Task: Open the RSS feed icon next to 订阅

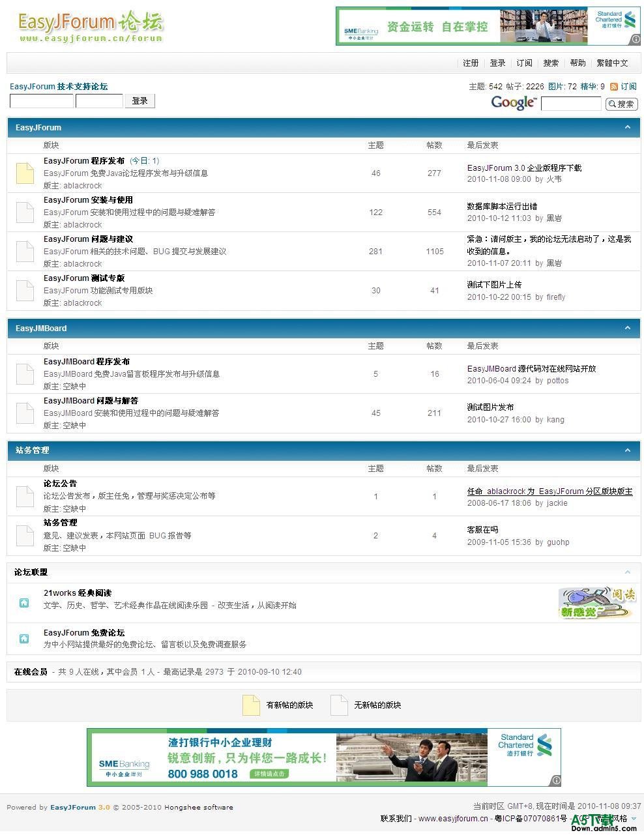Action: tap(614, 87)
